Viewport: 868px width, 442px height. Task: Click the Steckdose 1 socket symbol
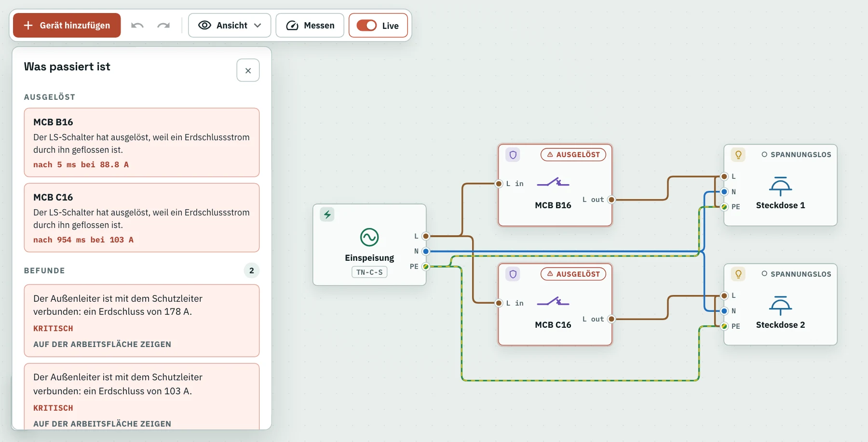780,186
